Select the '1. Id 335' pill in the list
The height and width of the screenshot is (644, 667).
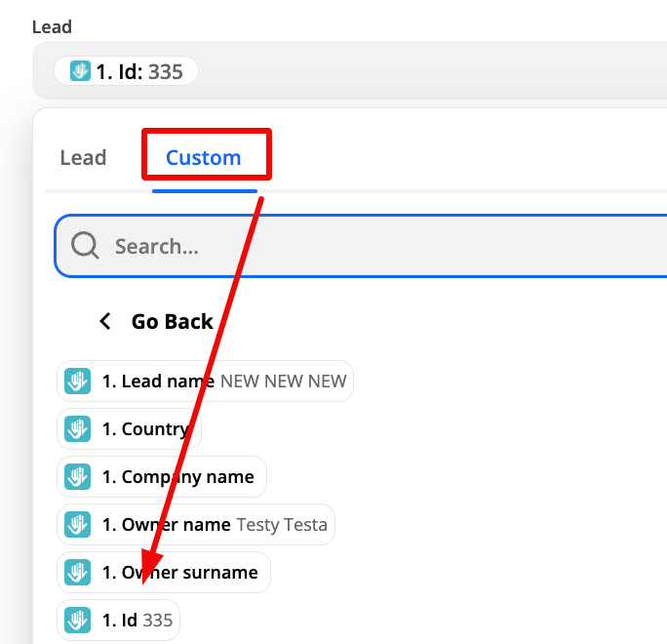[x=118, y=621]
